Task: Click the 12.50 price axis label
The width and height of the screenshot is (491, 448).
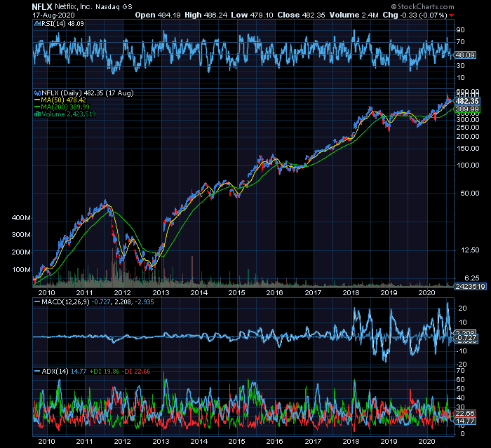Action: [x=470, y=250]
